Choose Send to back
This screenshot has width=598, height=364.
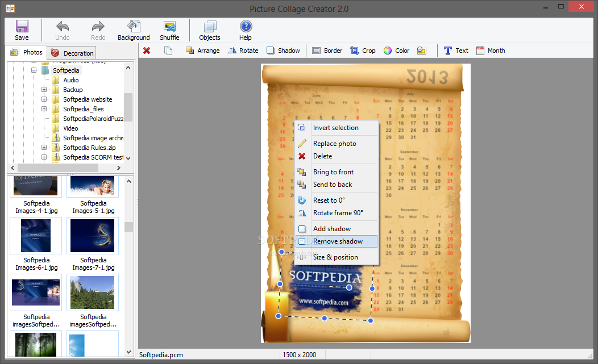pos(337,185)
